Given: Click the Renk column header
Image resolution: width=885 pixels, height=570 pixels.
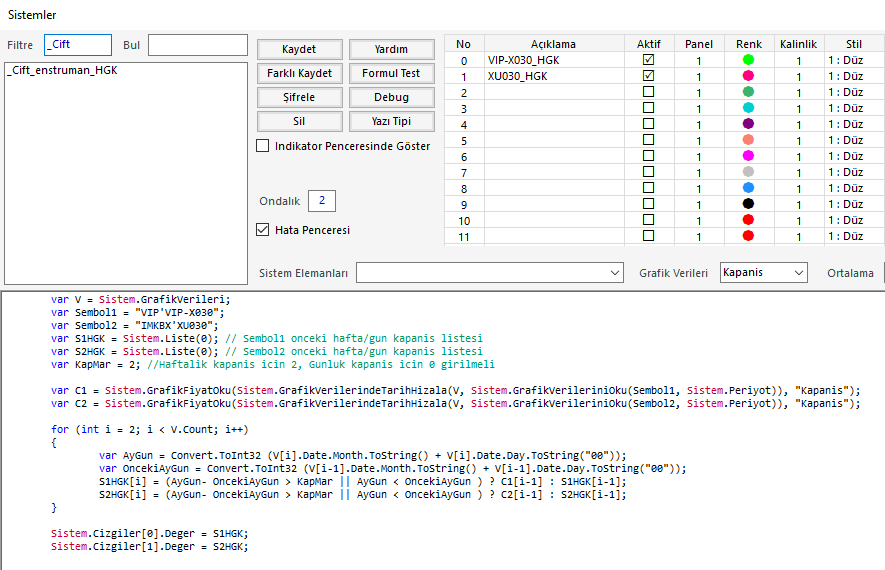Looking at the screenshot, I should point(749,44).
